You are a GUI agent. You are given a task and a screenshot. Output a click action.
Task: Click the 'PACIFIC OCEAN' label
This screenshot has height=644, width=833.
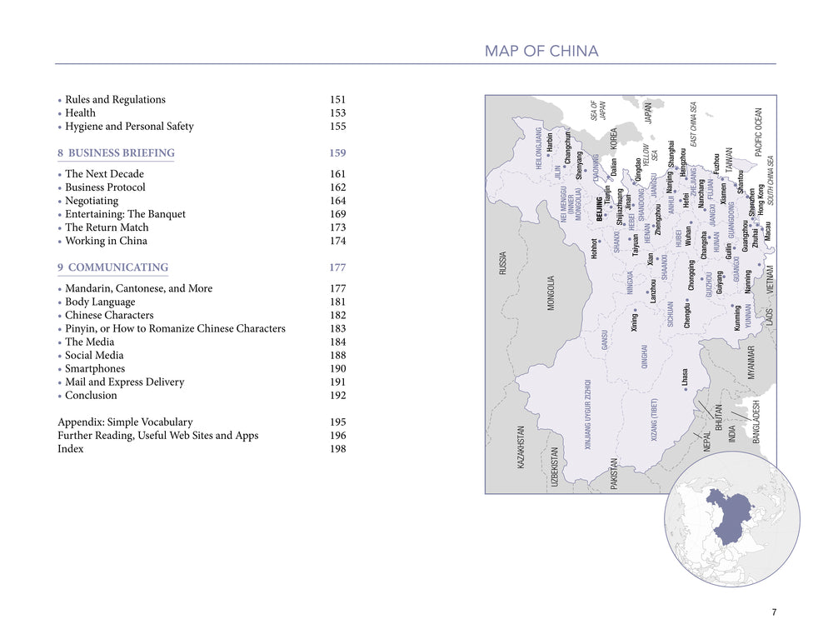(759, 132)
